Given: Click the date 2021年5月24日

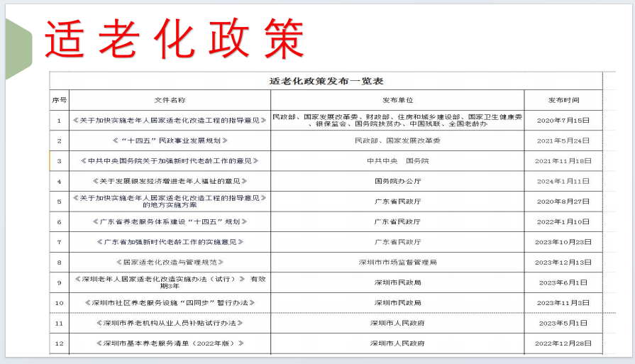Looking at the screenshot, I should (563, 140).
